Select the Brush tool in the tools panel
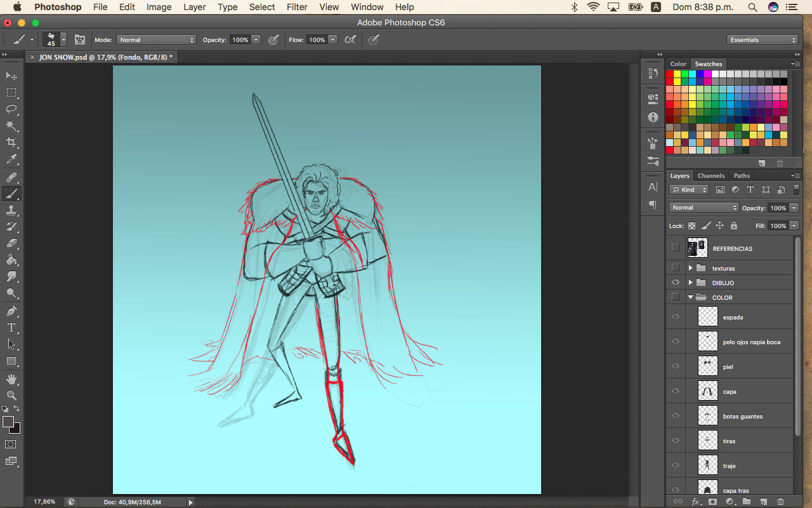 [11, 194]
